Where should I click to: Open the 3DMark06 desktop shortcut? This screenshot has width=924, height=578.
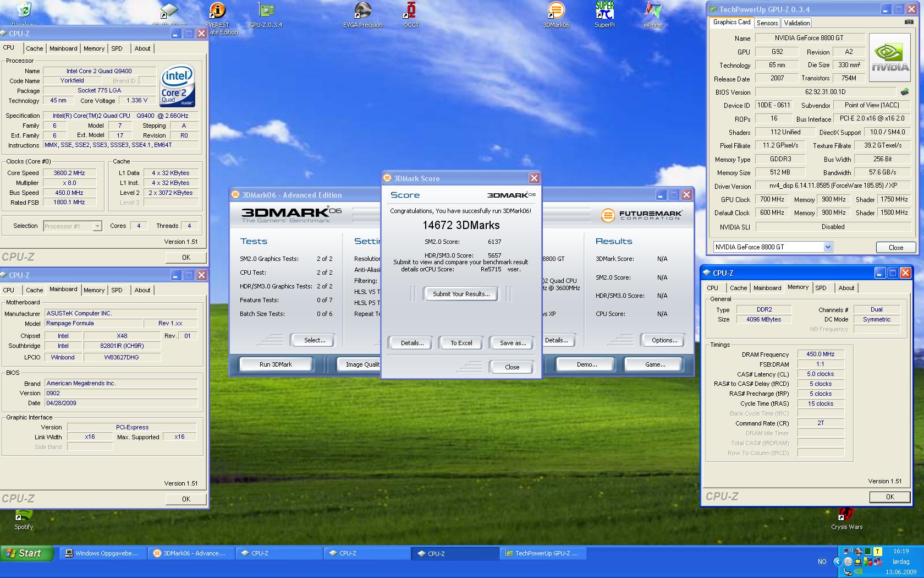click(556, 15)
